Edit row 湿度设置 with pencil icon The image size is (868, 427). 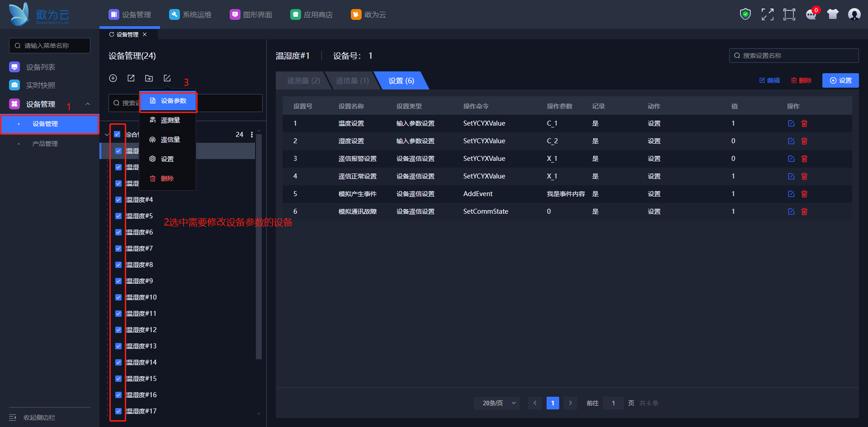pyautogui.click(x=791, y=141)
